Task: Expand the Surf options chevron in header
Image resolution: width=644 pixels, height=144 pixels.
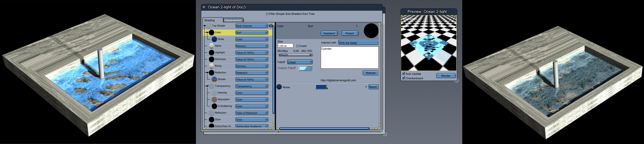Action: (x=357, y=26)
